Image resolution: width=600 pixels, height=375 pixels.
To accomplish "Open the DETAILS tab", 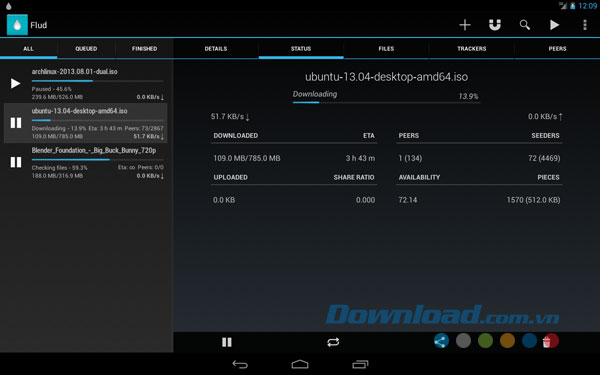I will click(216, 49).
